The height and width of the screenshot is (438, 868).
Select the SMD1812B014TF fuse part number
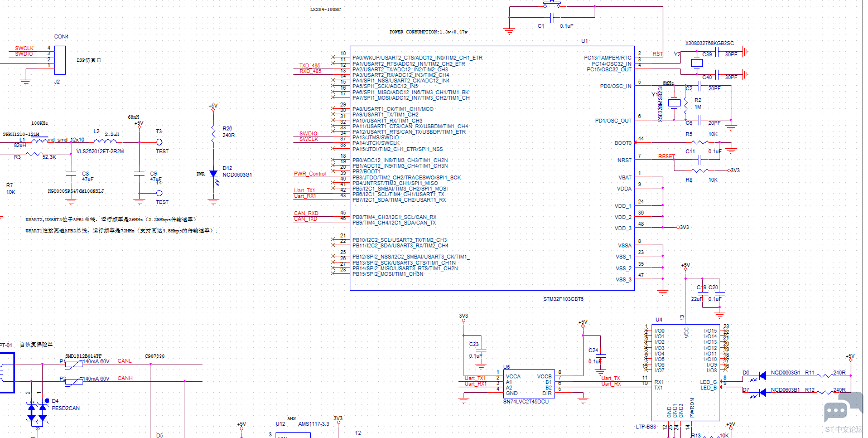[83, 356]
